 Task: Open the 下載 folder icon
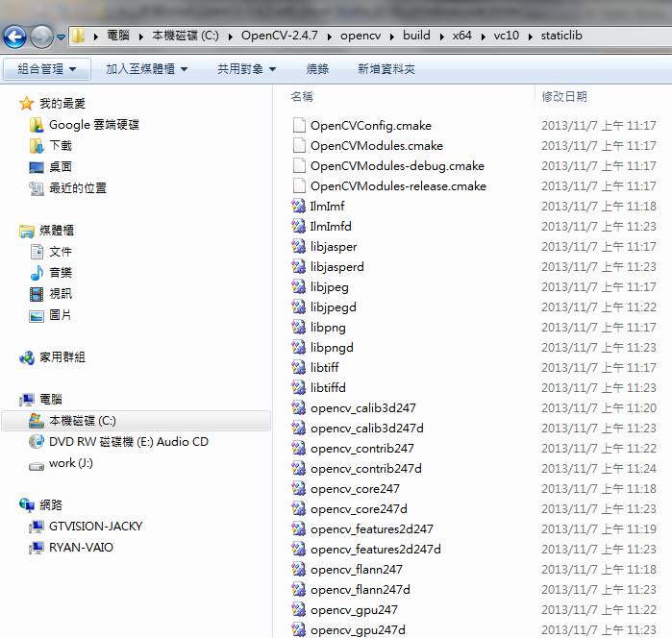[37, 146]
